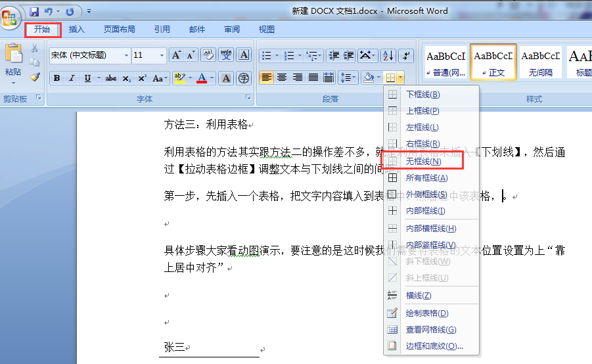The height and width of the screenshot is (364, 592).
Task: Click the Format Painter brush icon
Action: [35, 78]
